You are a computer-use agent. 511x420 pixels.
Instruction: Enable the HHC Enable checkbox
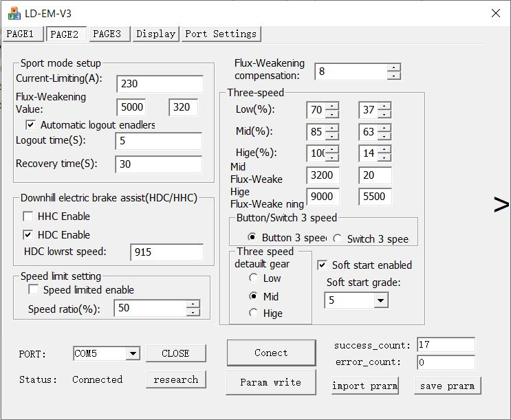click(x=29, y=217)
